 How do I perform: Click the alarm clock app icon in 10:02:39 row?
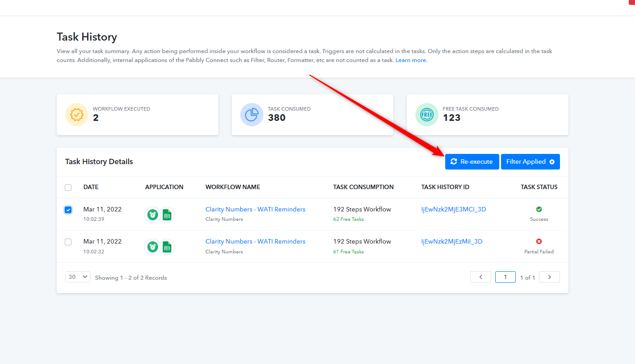click(x=153, y=215)
